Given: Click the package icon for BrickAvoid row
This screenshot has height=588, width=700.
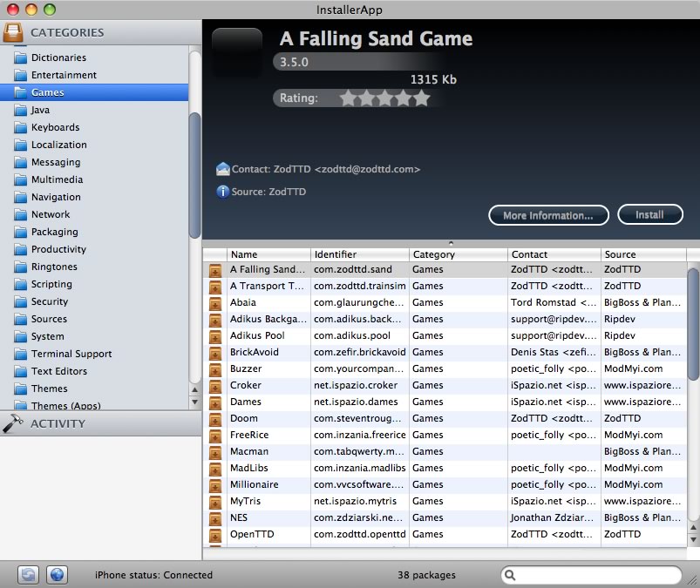Looking at the screenshot, I should [215, 354].
